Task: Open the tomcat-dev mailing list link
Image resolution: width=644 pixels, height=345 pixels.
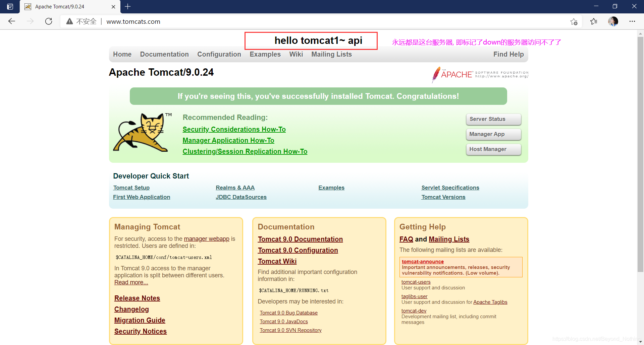Action: pyautogui.click(x=414, y=311)
